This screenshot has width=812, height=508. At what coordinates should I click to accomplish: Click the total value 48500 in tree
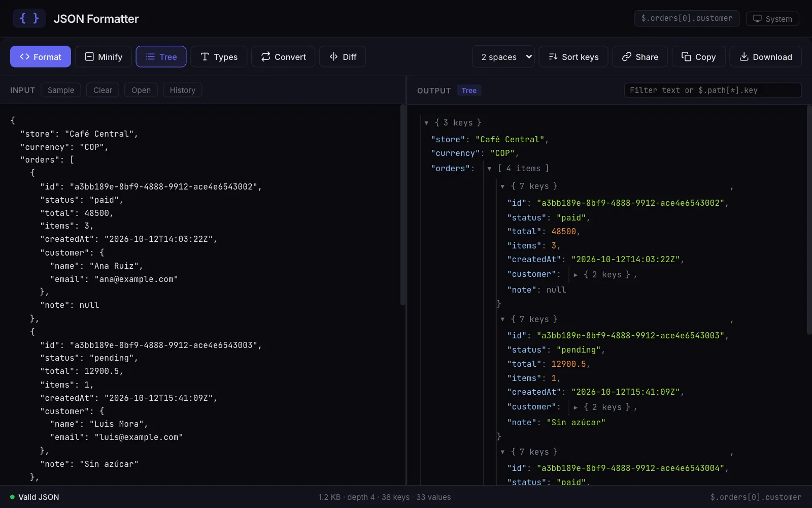pos(564,231)
